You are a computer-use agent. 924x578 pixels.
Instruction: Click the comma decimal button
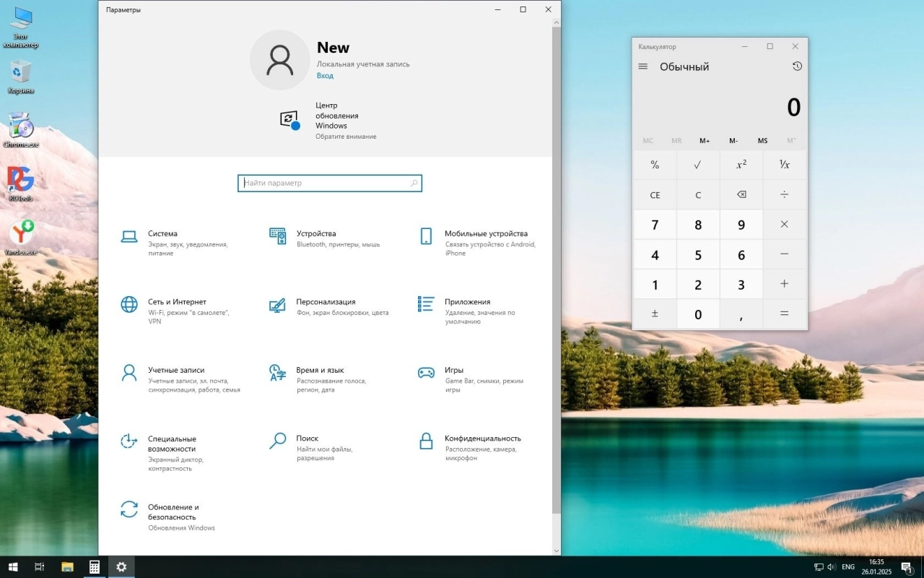point(741,314)
